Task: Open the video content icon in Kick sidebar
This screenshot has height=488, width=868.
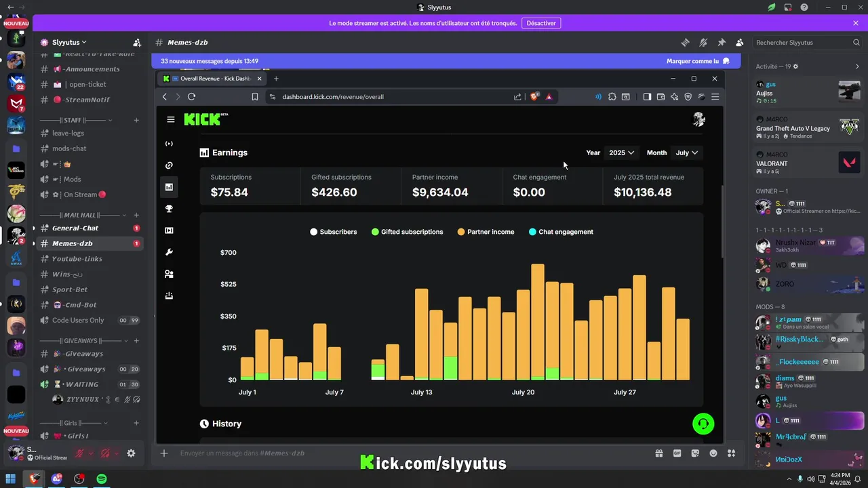Action: click(x=169, y=230)
